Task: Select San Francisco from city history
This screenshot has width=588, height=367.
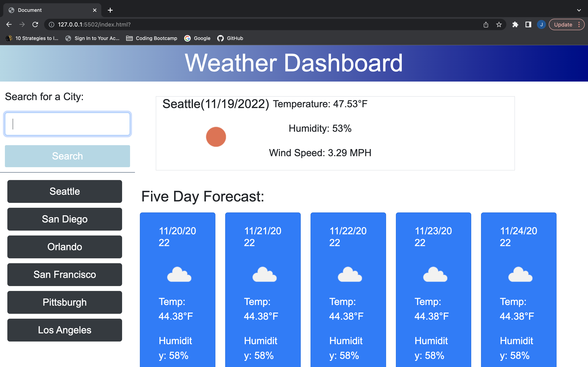Action: (65, 274)
